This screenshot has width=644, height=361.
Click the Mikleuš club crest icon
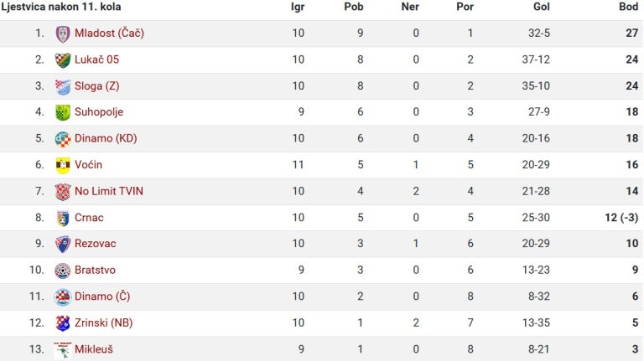click(62, 349)
